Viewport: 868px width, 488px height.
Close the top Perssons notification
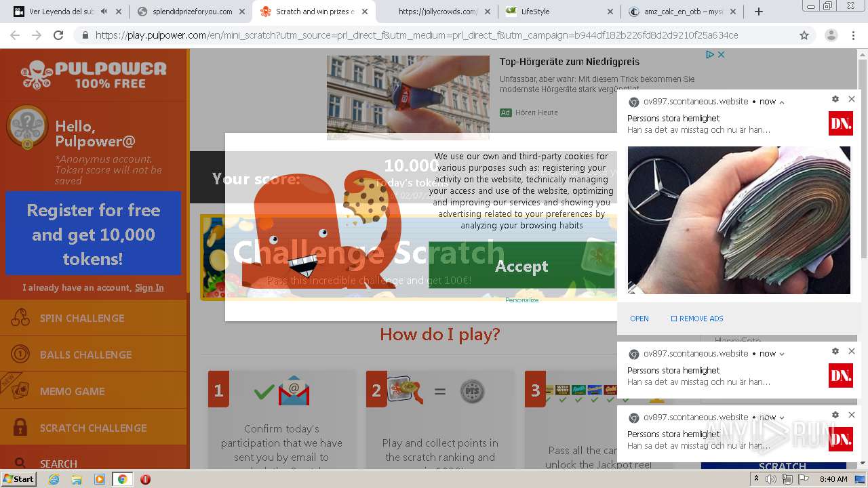pyautogui.click(x=852, y=99)
